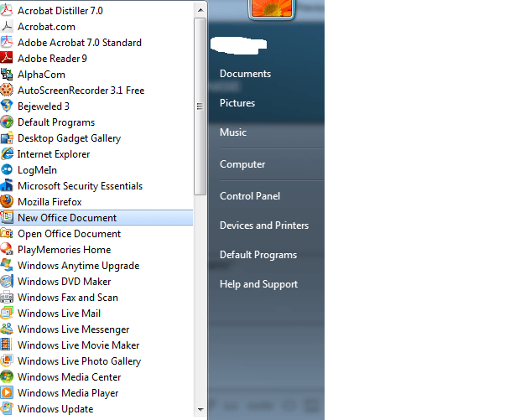Click the red Adobe Reader 9 icon

[x=7, y=58]
